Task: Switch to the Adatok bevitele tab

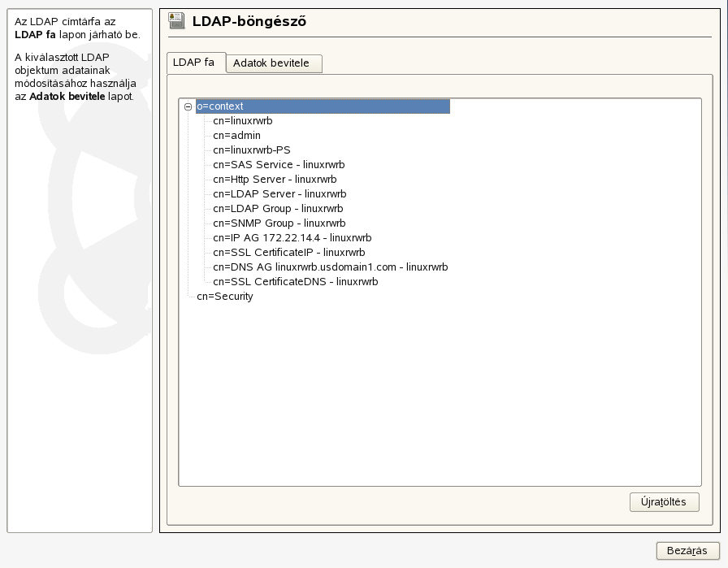Action: point(273,63)
